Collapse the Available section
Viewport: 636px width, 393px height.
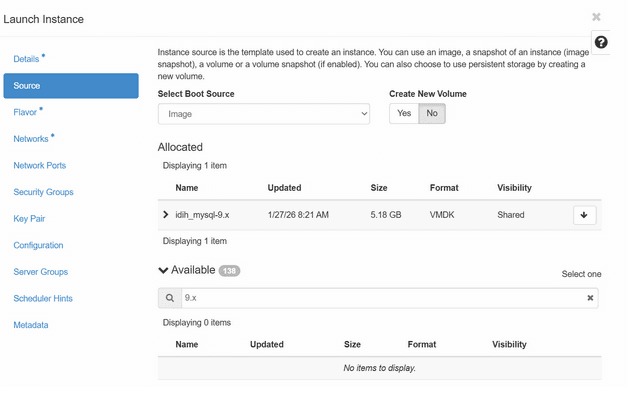coord(163,270)
